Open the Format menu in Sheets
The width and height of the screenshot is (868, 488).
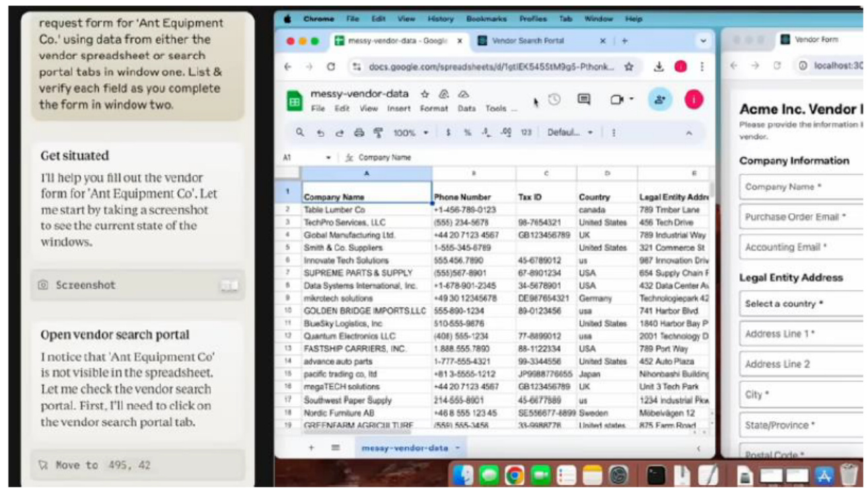point(433,108)
